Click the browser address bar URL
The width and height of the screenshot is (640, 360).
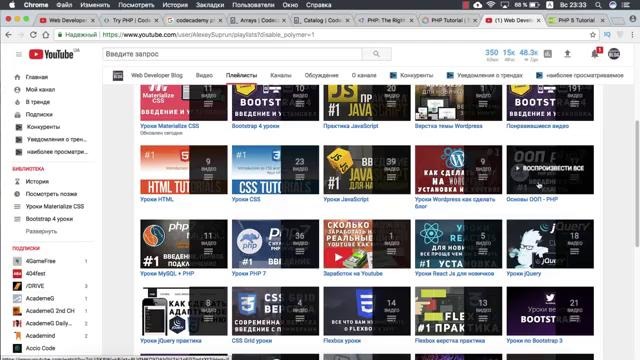(208, 35)
